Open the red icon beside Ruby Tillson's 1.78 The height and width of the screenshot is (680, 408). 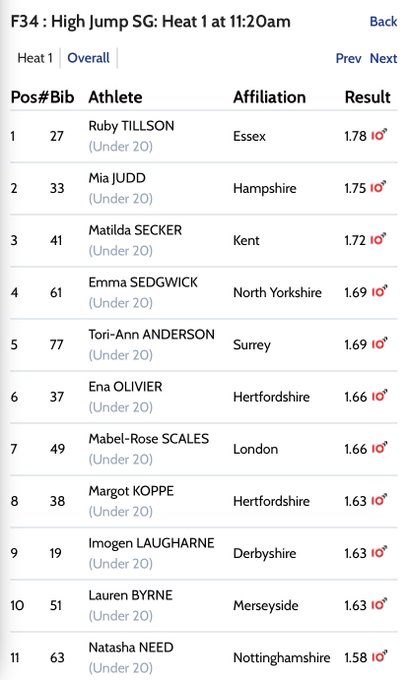coord(379,135)
